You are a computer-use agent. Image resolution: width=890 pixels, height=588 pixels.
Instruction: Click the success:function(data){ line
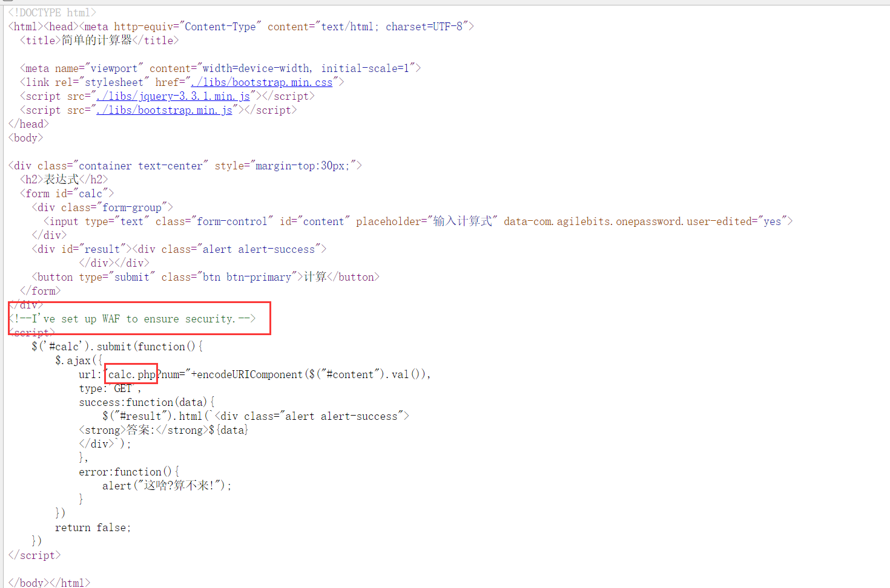tap(147, 402)
